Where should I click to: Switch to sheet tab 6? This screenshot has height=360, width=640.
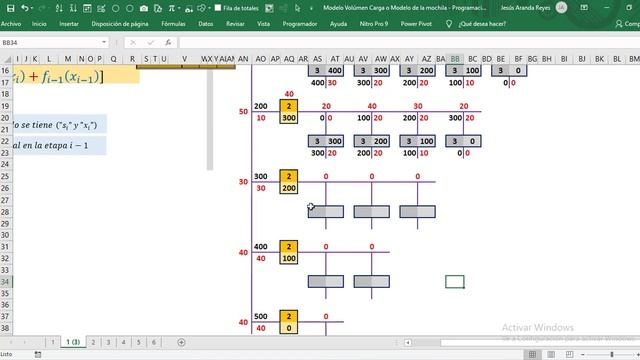(x=154, y=342)
